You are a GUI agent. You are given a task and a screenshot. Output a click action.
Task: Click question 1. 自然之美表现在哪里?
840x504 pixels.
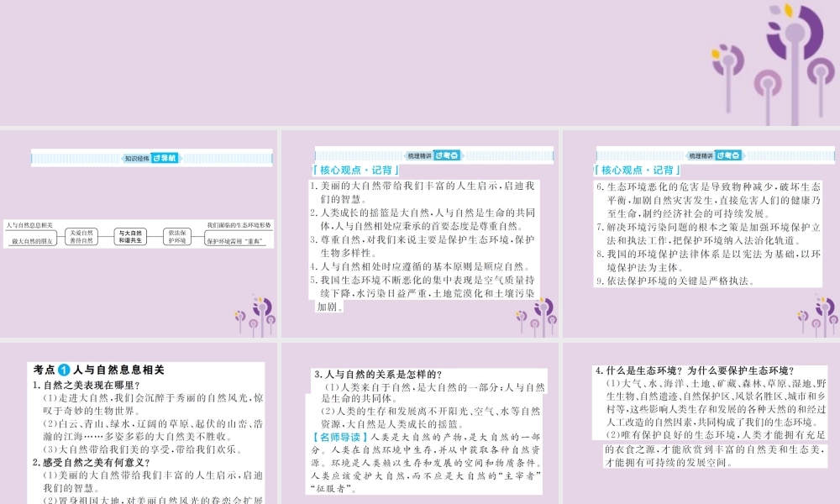click(x=87, y=385)
